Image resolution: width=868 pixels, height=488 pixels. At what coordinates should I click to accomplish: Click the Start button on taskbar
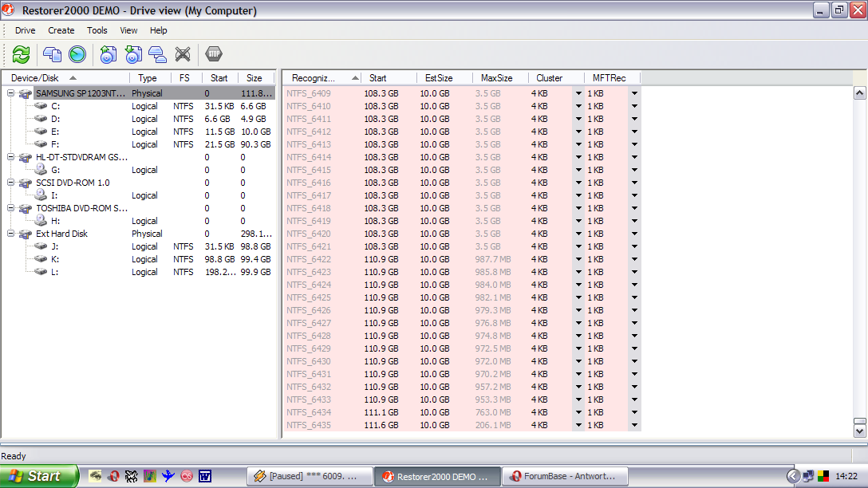coord(39,476)
